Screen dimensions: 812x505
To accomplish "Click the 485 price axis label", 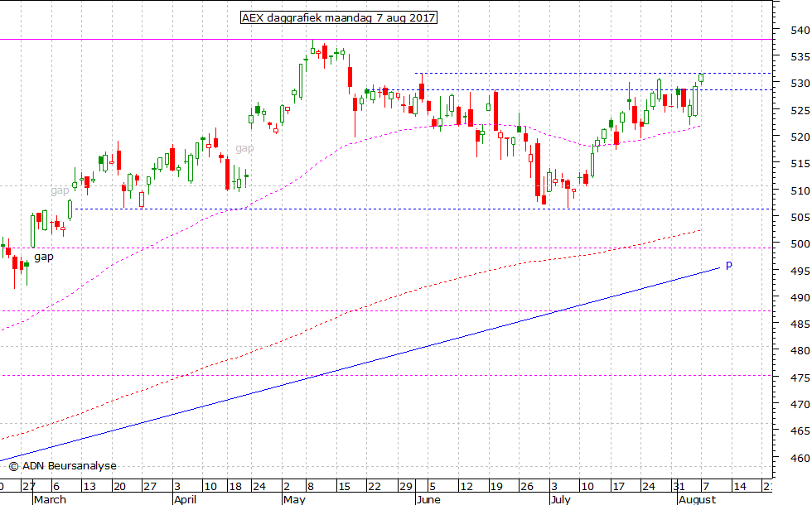I will (800, 324).
